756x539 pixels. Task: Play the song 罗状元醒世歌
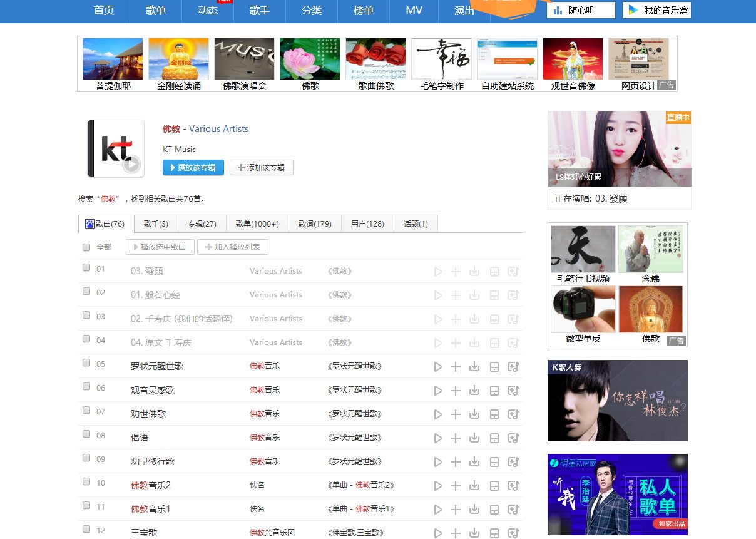(438, 367)
